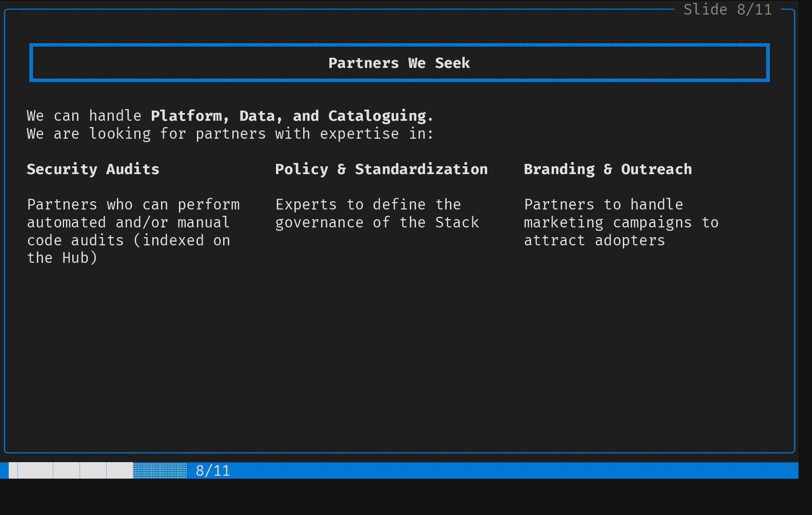This screenshot has width=812, height=515.
Task: Click the word 'Hub)' in first column
Action: 80,258
